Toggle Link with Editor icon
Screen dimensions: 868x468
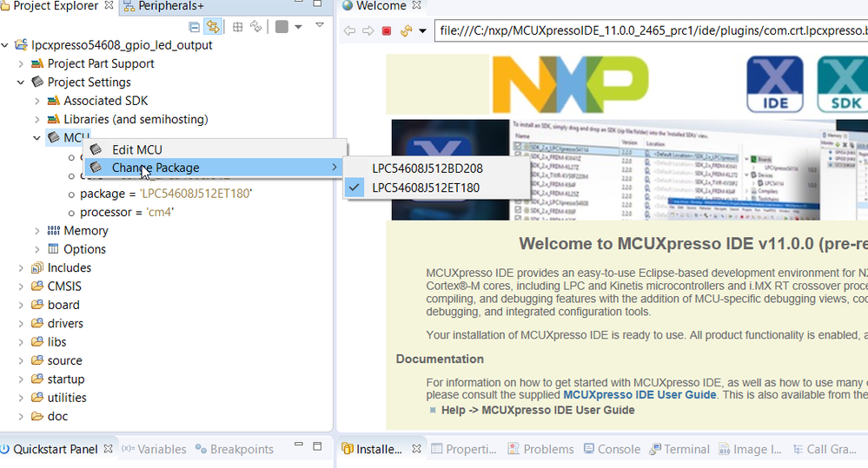(213, 27)
